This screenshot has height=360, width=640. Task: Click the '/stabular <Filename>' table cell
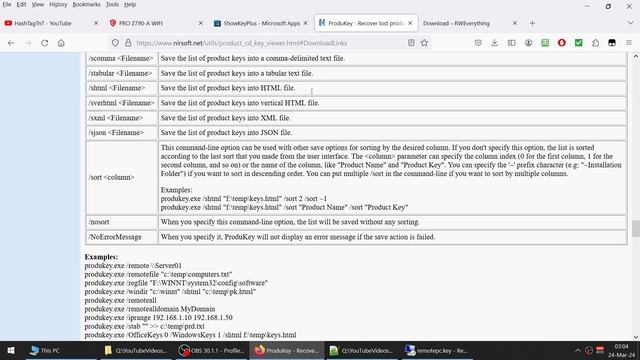click(x=122, y=73)
